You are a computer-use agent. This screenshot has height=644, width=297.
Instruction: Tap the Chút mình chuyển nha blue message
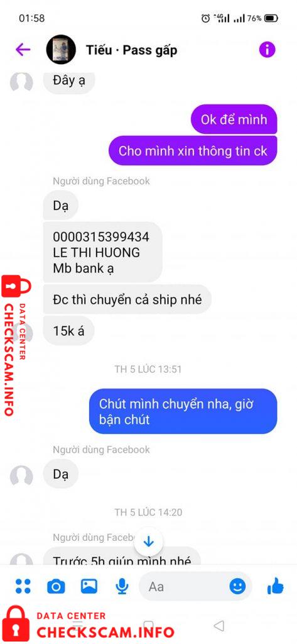(x=183, y=411)
